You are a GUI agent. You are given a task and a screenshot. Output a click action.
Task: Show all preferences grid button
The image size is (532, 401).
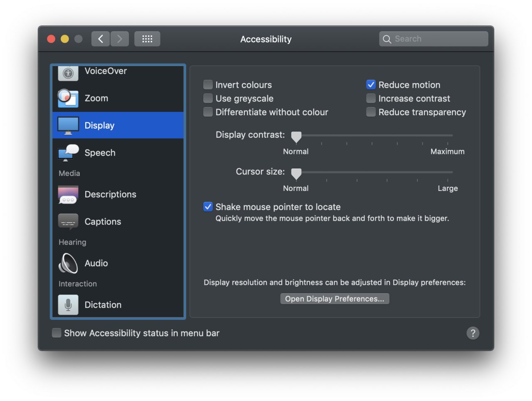(x=147, y=39)
